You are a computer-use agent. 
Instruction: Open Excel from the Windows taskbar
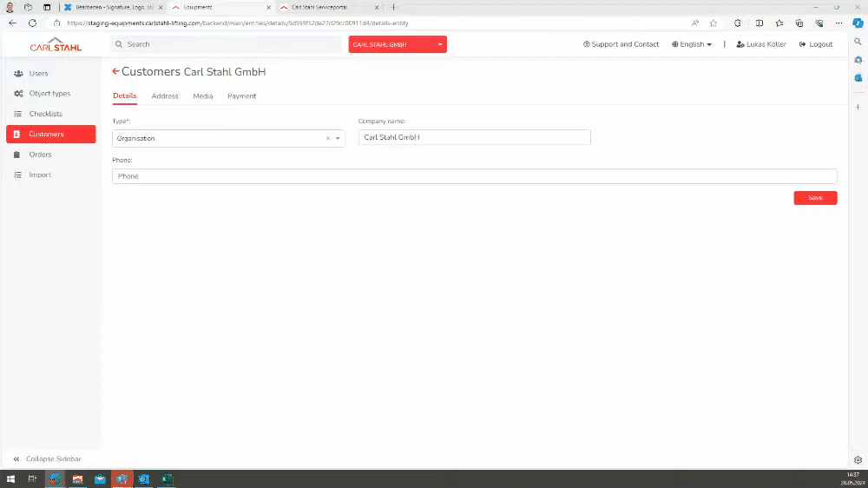[167, 478]
